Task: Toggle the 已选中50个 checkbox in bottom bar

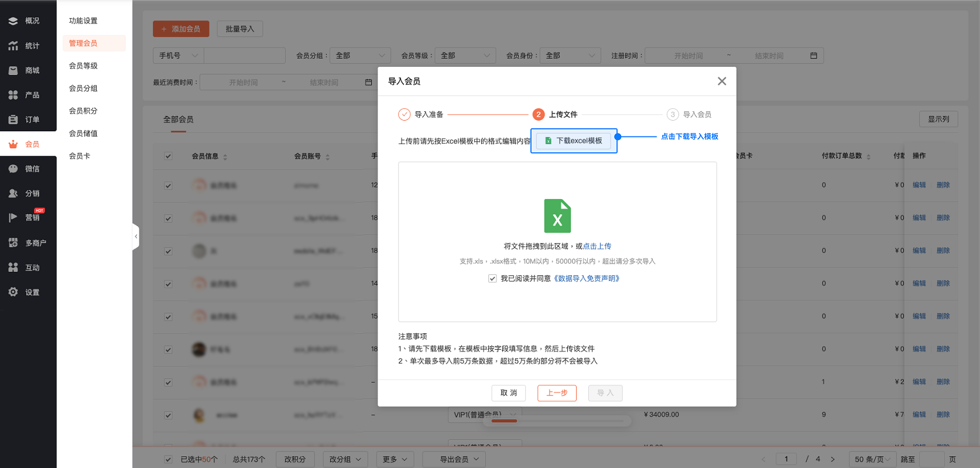Action: [x=169, y=460]
